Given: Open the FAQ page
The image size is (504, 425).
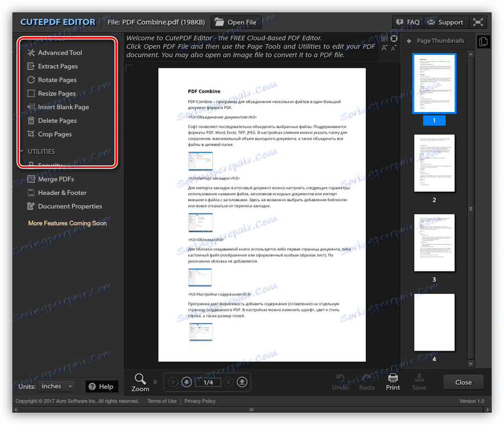Looking at the screenshot, I should click(x=408, y=22).
